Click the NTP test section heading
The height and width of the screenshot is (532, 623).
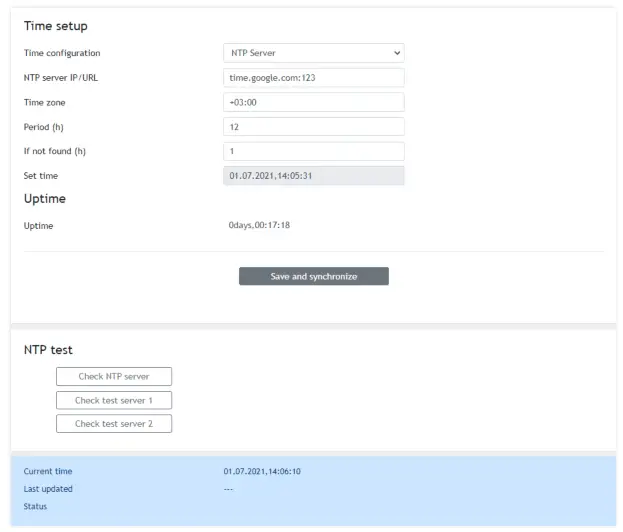(x=48, y=350)
